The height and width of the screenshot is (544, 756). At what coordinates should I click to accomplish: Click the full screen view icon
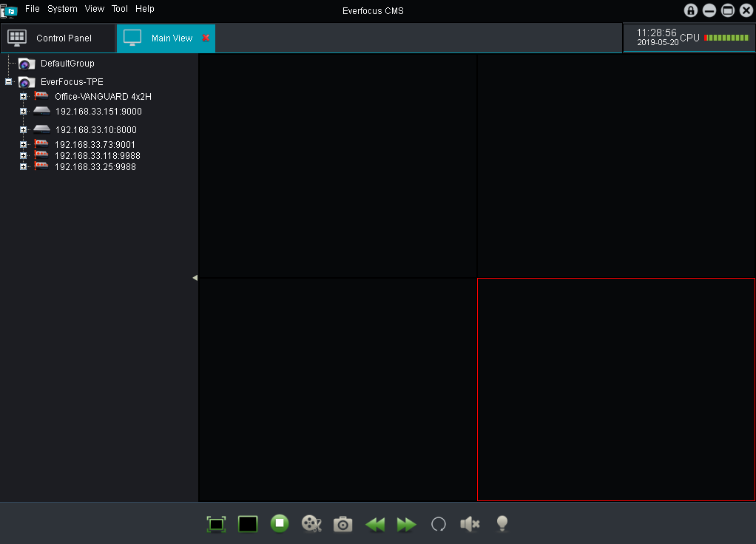216,524
